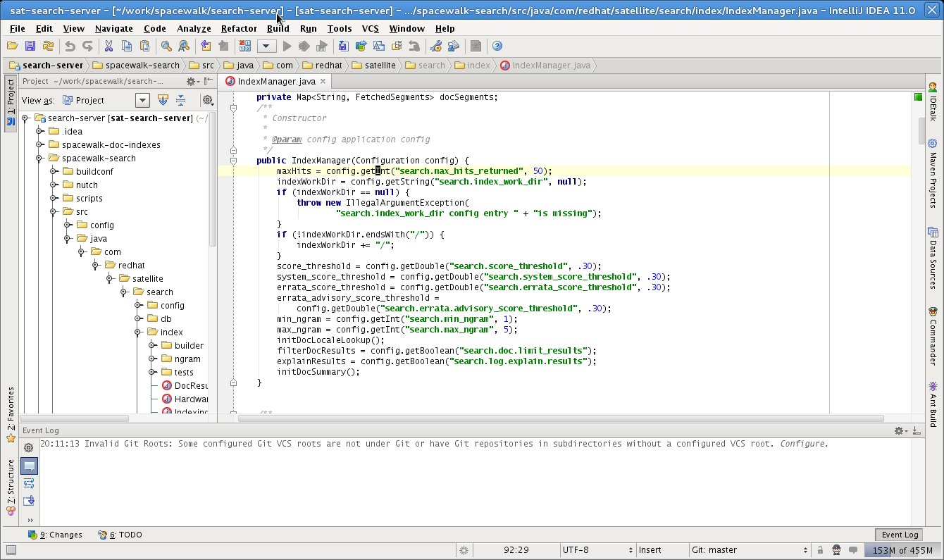The height and width of the screenshot is (560, 944).
Task: Open the Refactor menu
Action: [x=239, y=28]
